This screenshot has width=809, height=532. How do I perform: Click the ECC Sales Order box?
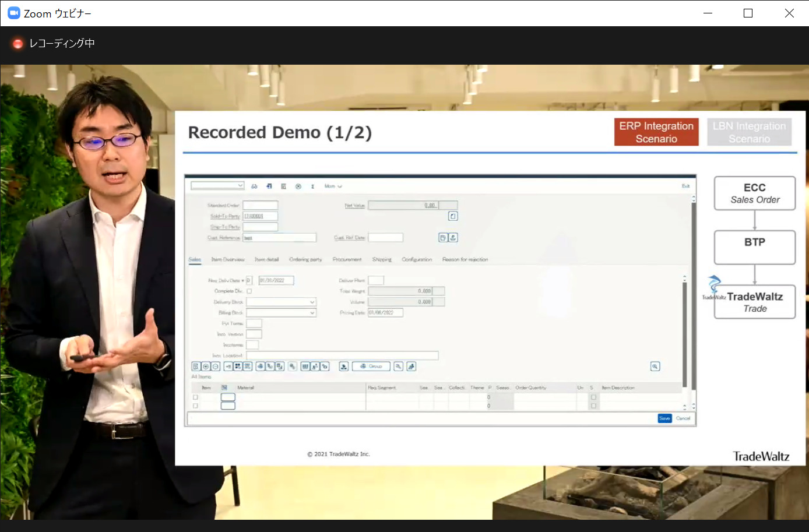point(755,193)
